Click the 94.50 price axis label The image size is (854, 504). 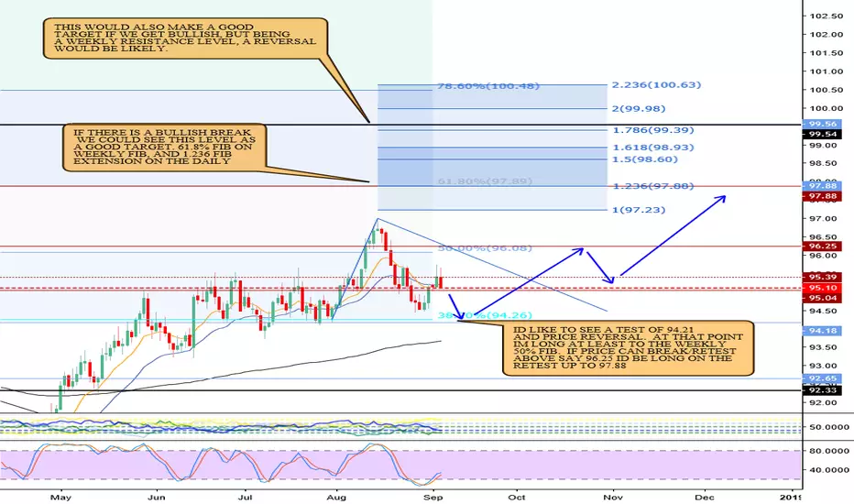pyautogui.click(x=823, y=312)
